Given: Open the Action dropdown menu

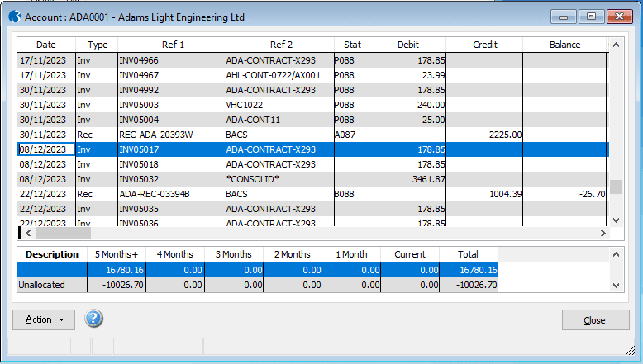Looking at the screenshot, I should pos(44,320).
